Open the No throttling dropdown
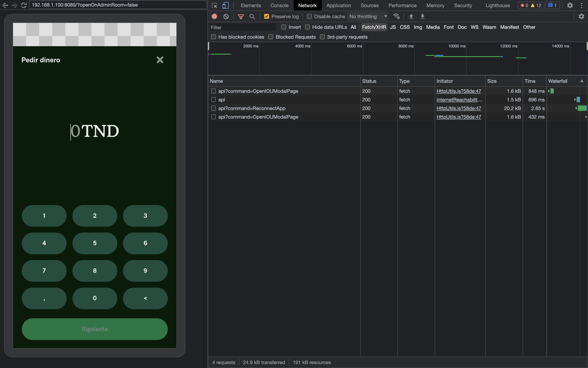The height and width of the screenshot is (368, 588). click(368, 16)
